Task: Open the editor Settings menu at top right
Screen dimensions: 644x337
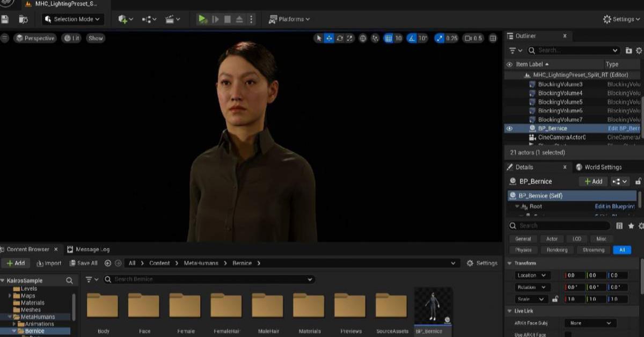Action: coord(621,19)
